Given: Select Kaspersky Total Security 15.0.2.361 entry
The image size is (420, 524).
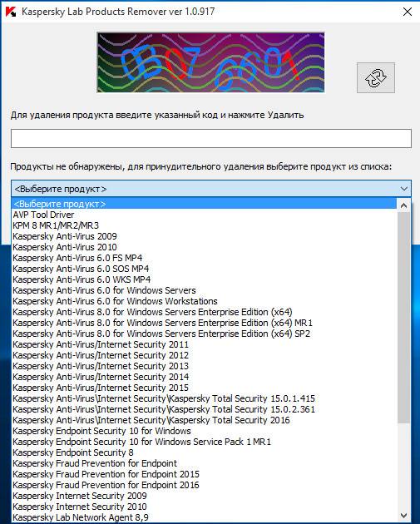Looking at the screenshot, I should tap(204, 409).
